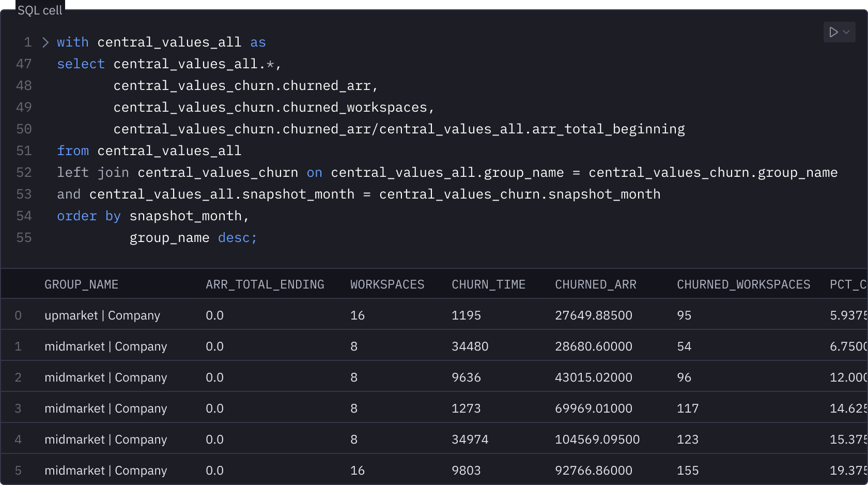Open the run options chevron next to play
This screenshot has width=868, height=485.
(846, 32)
